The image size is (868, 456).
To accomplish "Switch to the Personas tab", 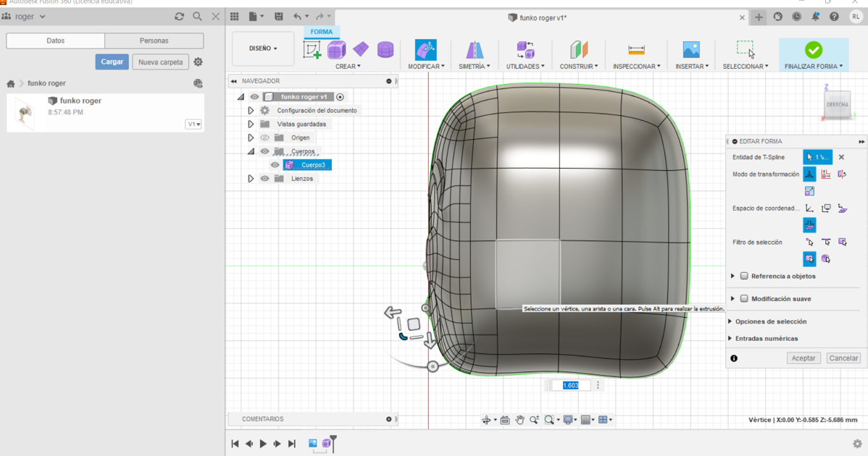I will (x=154, y=41).
